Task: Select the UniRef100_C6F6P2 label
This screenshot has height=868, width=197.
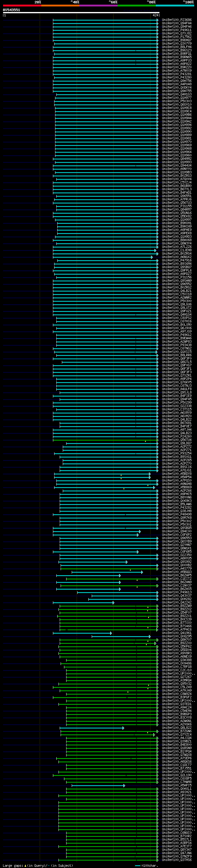Action: point(176,535)
